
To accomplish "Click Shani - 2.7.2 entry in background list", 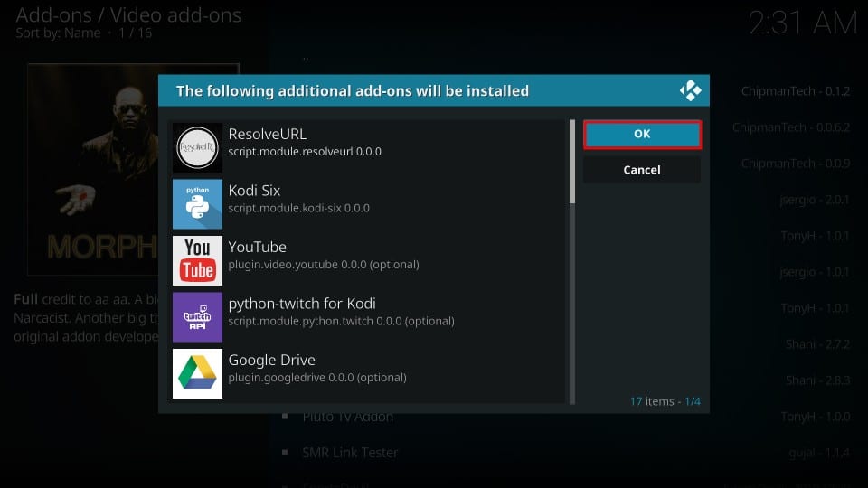I will click(817, 344).
